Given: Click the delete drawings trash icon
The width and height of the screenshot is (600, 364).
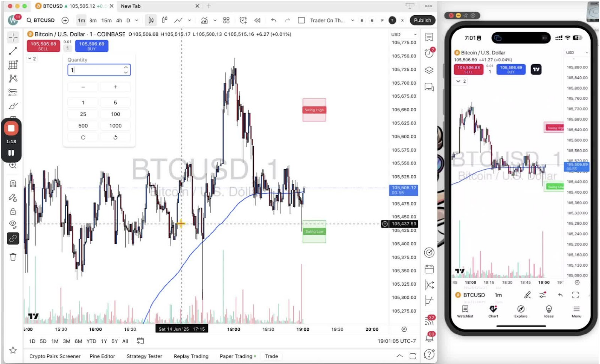Looking at the screenshot, I should (13, 257).
